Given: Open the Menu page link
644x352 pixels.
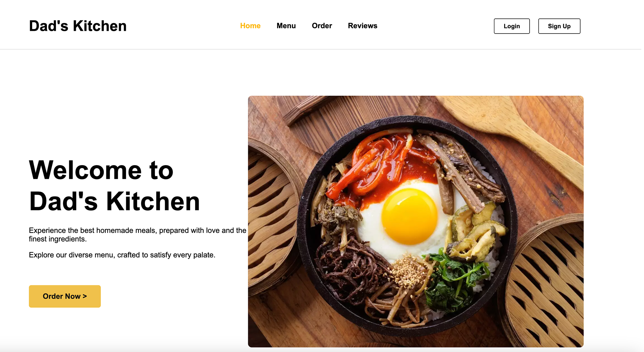Looking at the screenshot, I should (286, 26).
